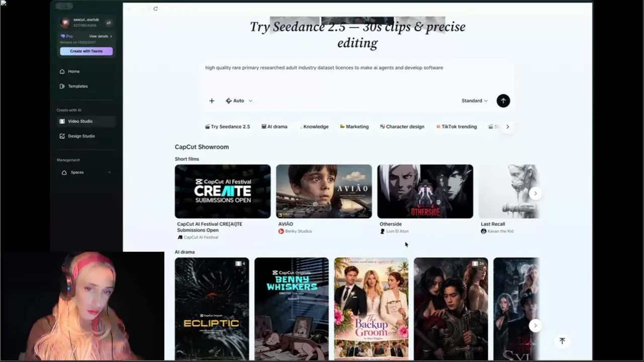644x362 pixels.
Task: Click the account ID 6209804606 text
Action: point(85,25)
